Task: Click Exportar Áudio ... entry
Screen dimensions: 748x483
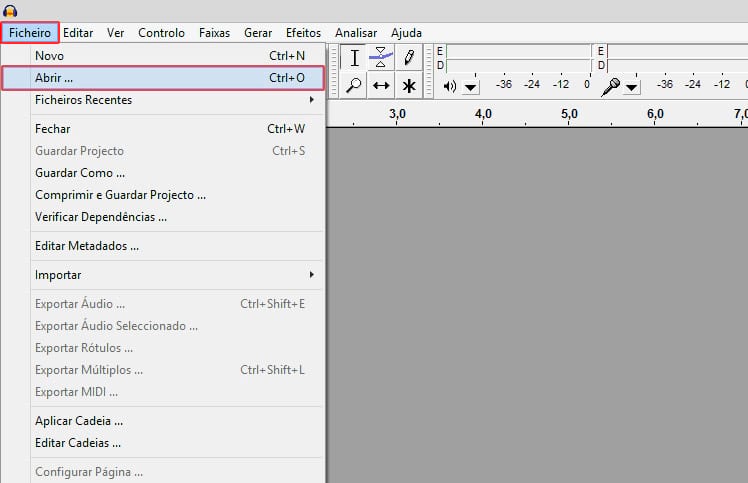Action: click(163, 304)
